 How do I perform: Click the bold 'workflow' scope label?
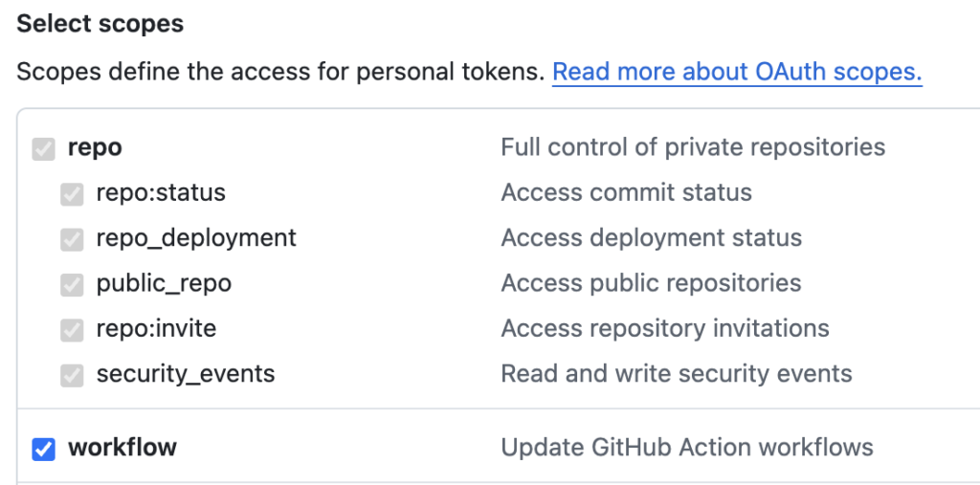(122, 448)
